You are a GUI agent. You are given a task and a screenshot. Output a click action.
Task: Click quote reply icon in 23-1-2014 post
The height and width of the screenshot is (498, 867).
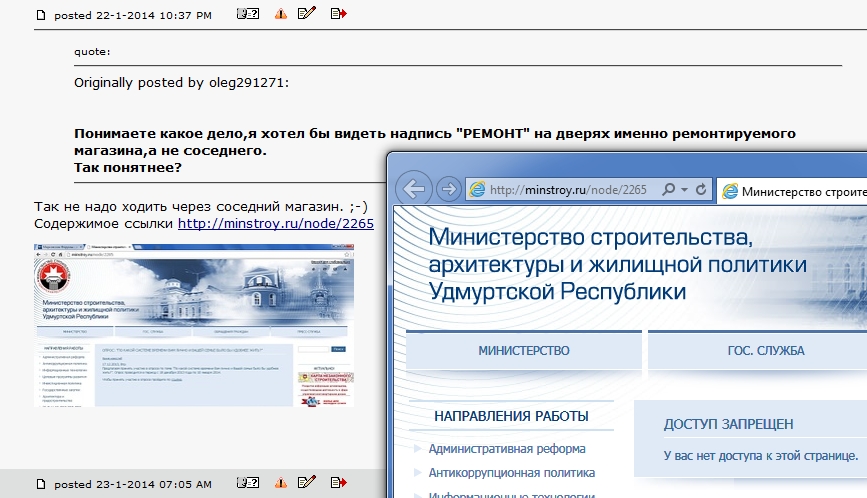coord(338,483)
